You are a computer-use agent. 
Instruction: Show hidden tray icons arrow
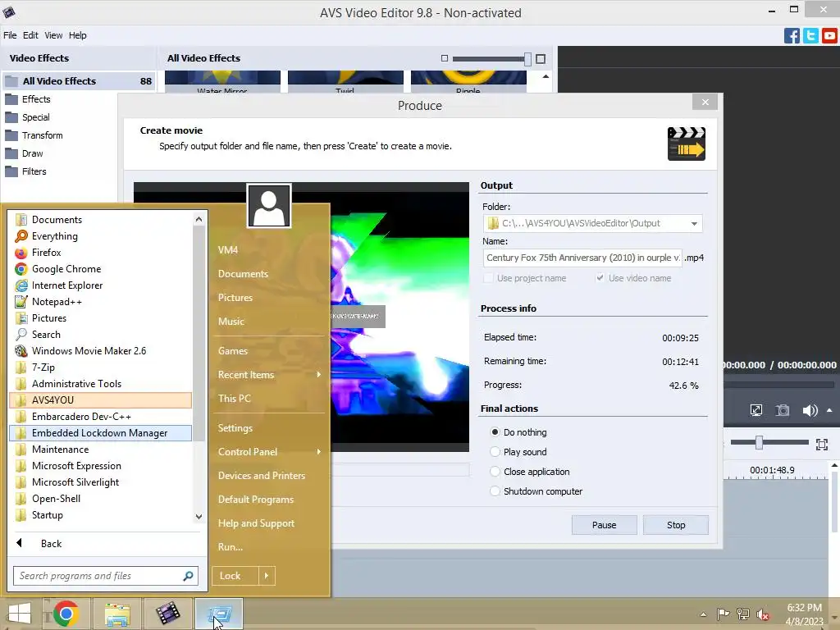(x=703, y=614)
